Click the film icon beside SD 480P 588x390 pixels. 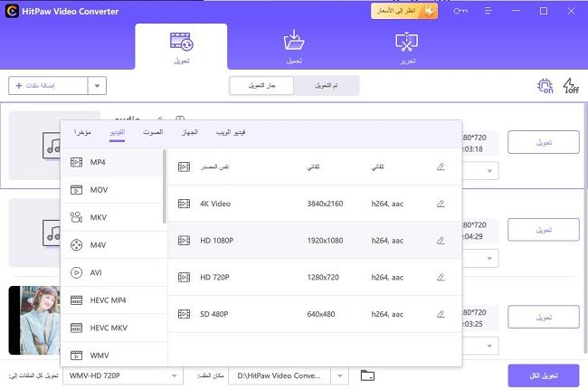[184, 314]
